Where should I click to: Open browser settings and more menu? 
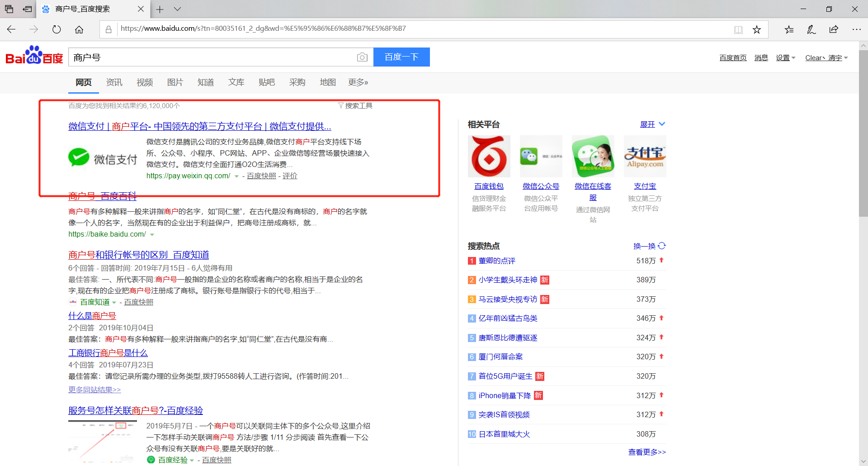pos(857,29)
